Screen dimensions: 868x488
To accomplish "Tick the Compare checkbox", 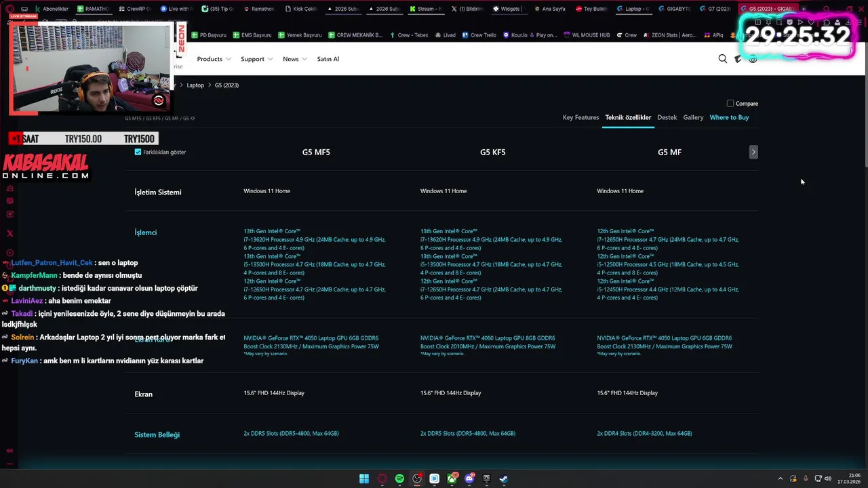I will coord(730,104).
